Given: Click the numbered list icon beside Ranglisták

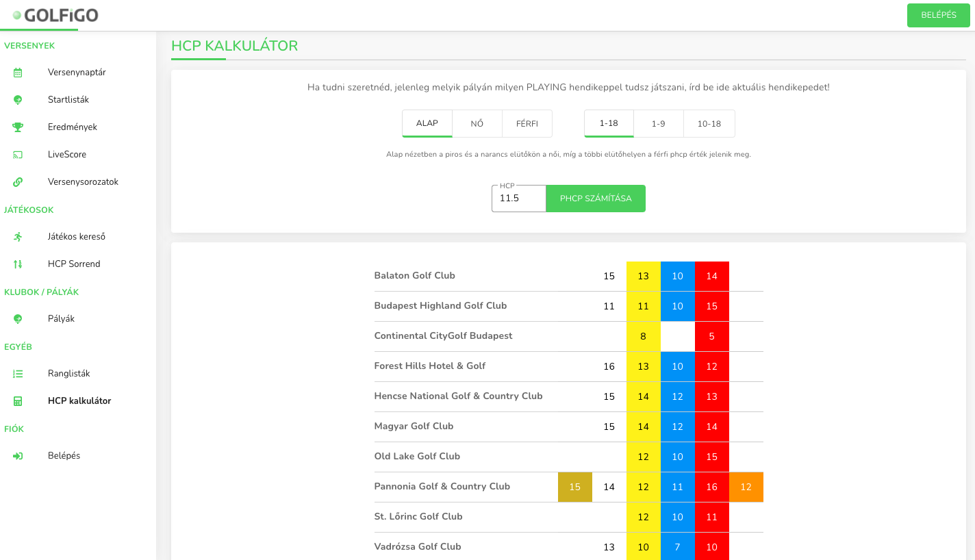Looking at the screenshot, I should 18,374.
